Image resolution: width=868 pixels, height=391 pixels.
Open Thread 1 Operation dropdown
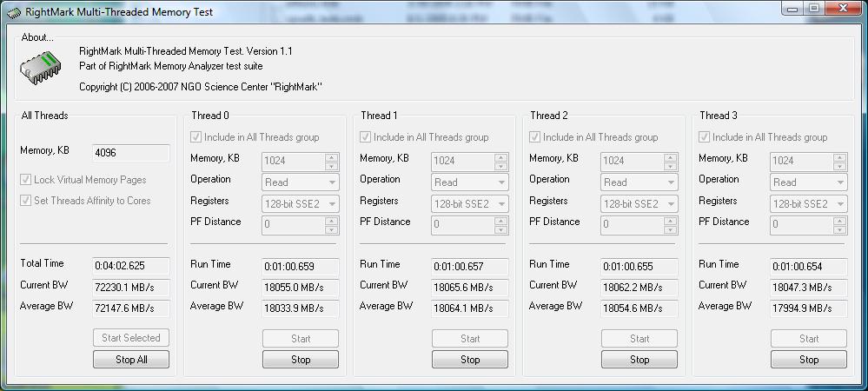tap(469, 182)
